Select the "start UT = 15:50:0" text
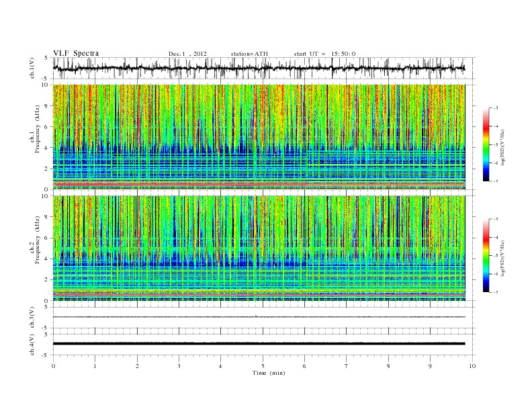This screenshot has height=411, width=532. (x=324, y=54)
